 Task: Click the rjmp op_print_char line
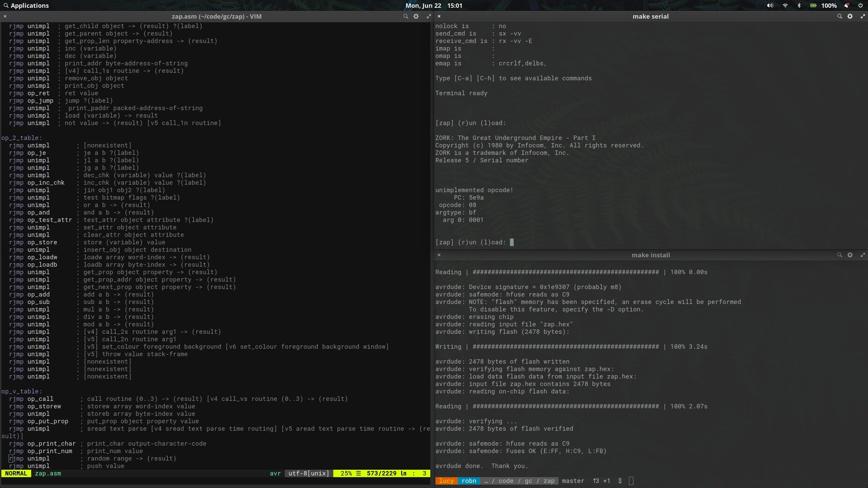(x=107, y=444)
